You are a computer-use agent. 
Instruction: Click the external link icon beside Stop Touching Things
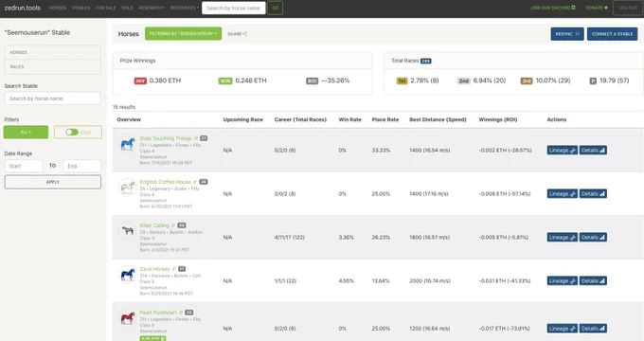coord(196,138)
